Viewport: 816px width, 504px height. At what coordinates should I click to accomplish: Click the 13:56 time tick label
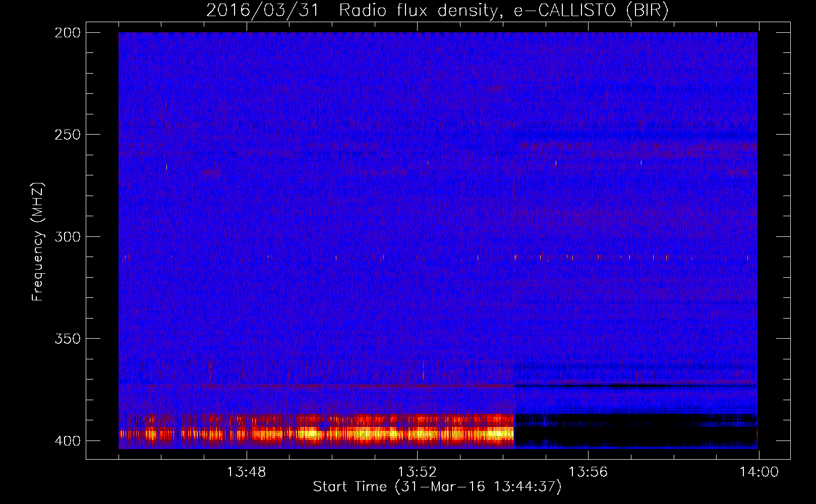[588, 472]
